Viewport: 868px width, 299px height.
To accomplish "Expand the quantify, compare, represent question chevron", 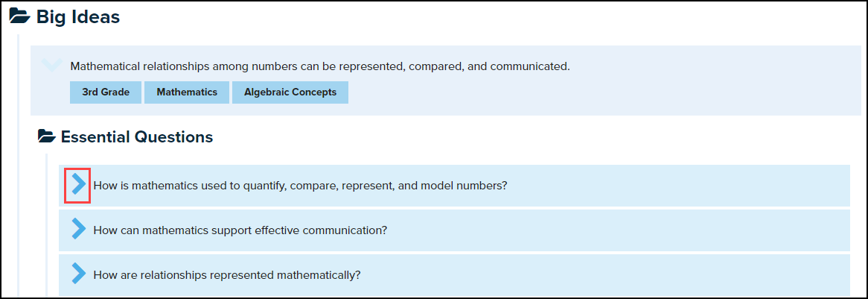I will [x=78, y=185].
